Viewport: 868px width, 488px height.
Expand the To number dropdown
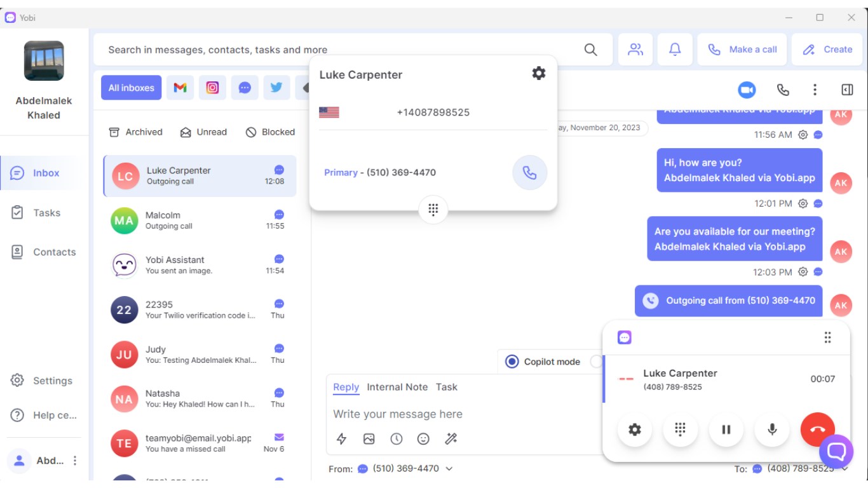point(844,469)
